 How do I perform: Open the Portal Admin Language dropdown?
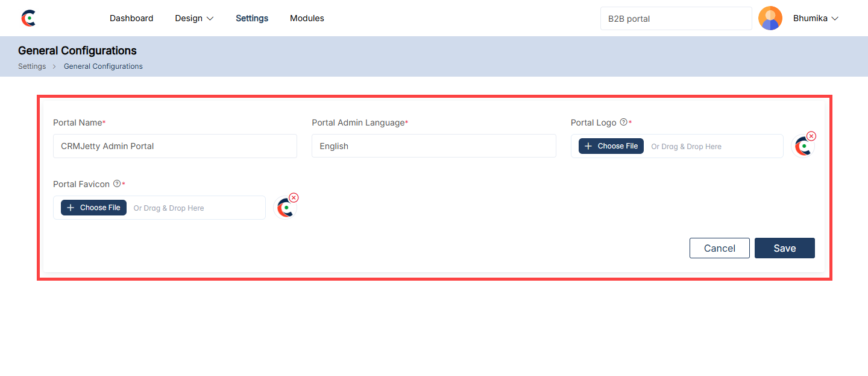[433, 146]
